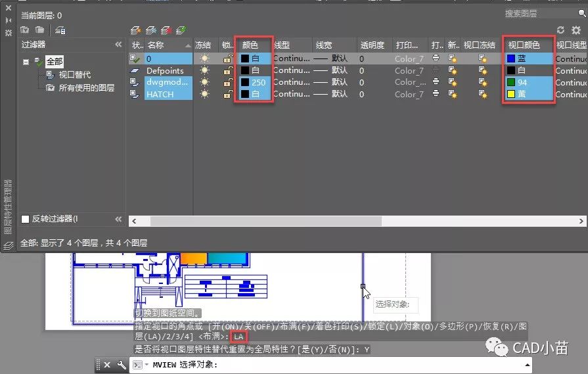Collapse the 全部 filter tree node
Image resolution: width=588 pixels, height=374 pixels.
click(26, 62)
